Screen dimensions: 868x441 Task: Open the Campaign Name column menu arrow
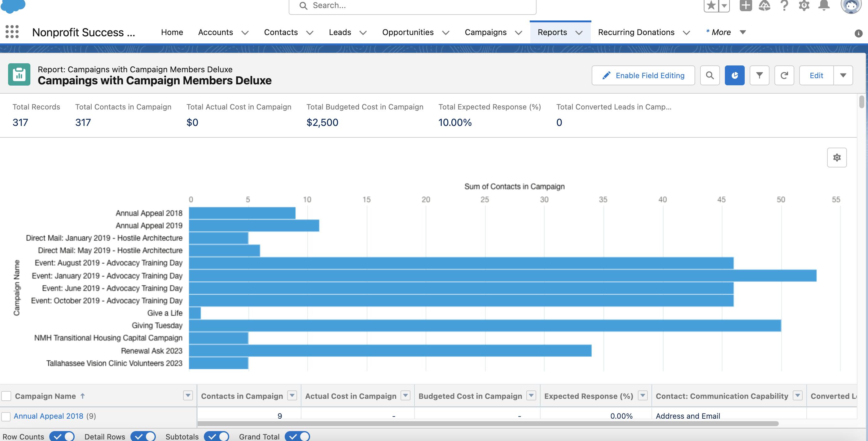(188, 395)
